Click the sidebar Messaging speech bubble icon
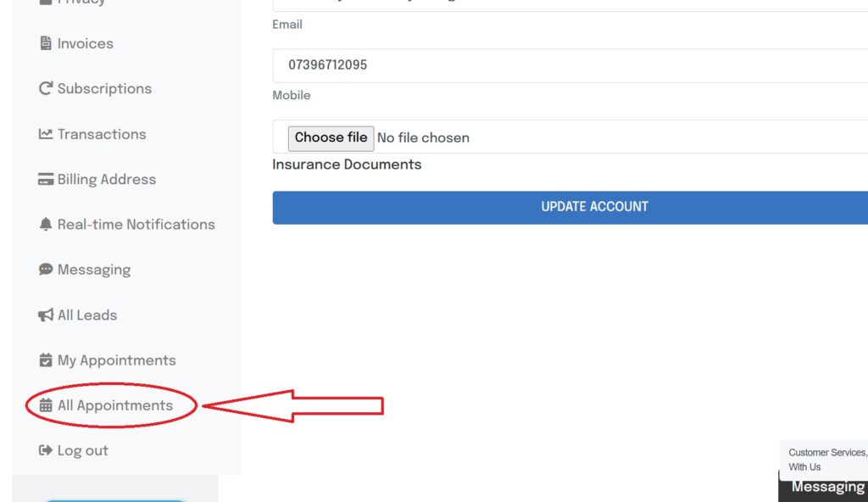The height and width of the screenshot is (502, 868). [46, 270]
